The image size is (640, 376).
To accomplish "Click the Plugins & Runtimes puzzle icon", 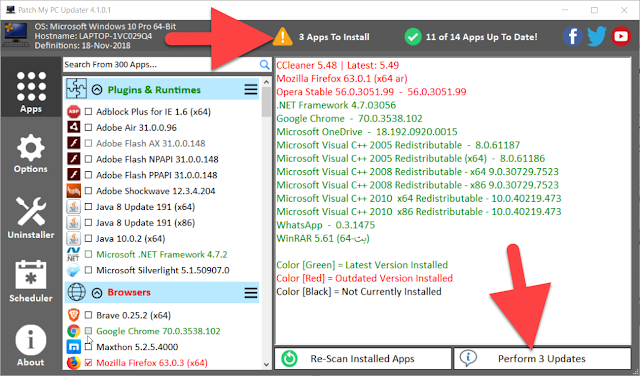I will [76, 89].
